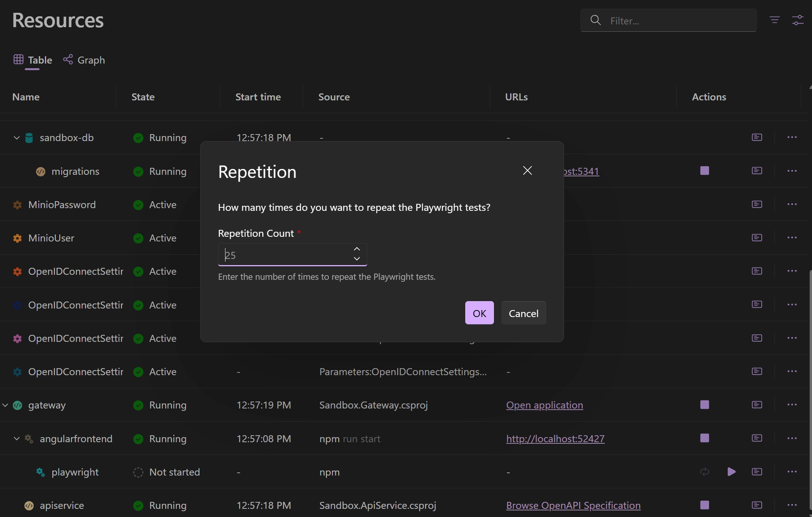Collapse the gateway row chevron
Screen dimensions: 812x517
(5, 405)
